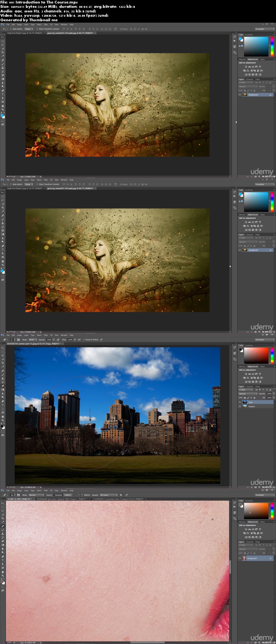Screen dimensions: 276x644
Task: Enable Auto-Select checkbox in the second frame
Action: tap(11, 184)
